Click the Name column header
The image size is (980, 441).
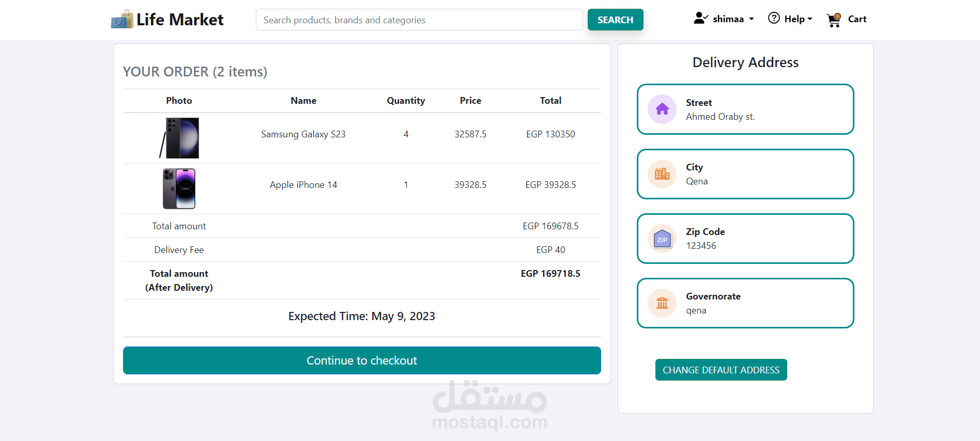[x=303, y=101]
